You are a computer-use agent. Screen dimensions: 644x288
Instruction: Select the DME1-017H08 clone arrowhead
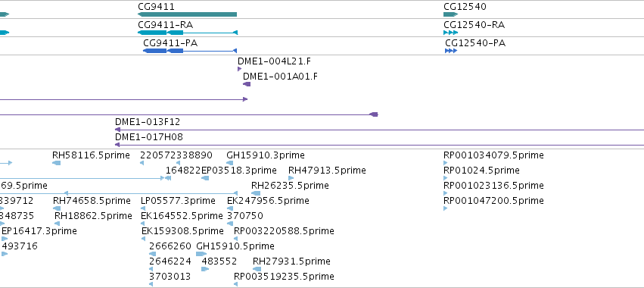117,145
